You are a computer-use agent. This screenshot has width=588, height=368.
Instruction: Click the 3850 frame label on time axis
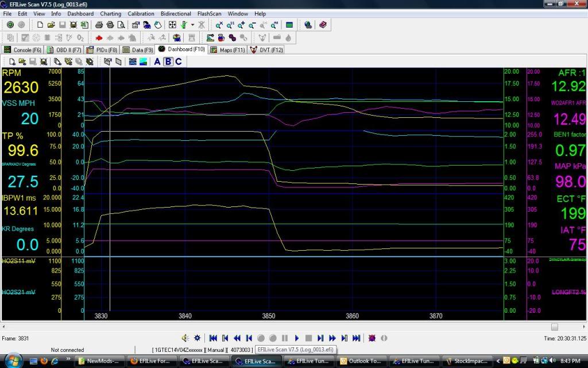(269, 316)
